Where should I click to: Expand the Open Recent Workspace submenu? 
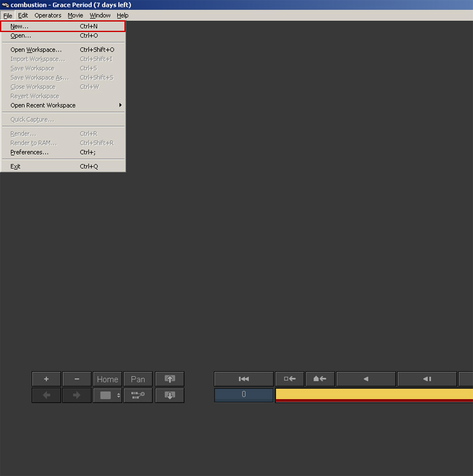pyautogui.click(x=63, y=105)
